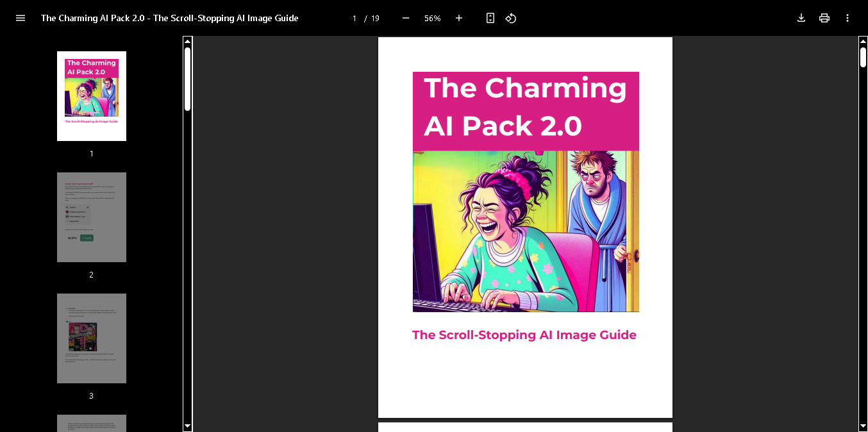This screenshot has height=432, width=868.
Task: Click the 'The Charming AI Pack 2.0' heading
Action: point(526,106)
